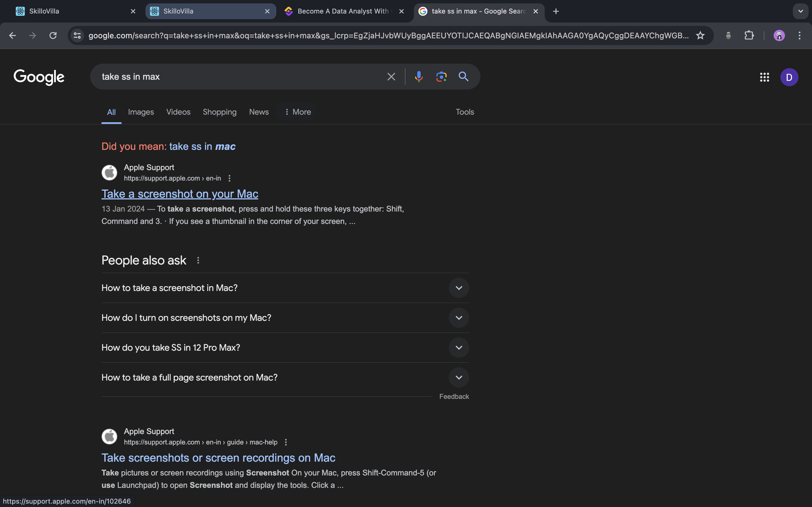Switch to the Images results tab
This screenshot has width=812, height=507.
(141, 112)
